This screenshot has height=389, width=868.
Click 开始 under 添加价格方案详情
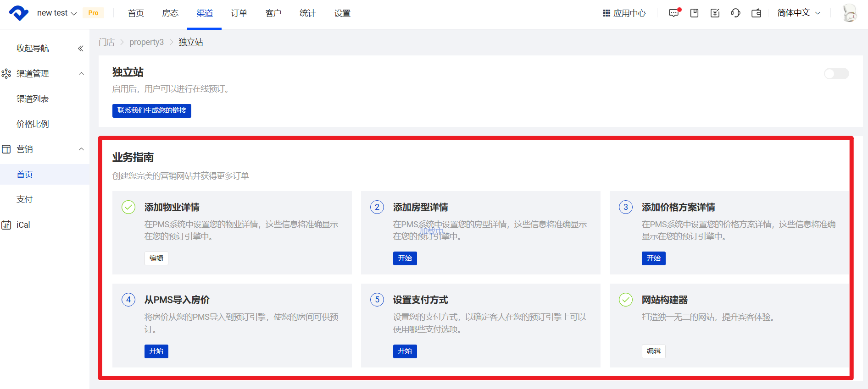tap(654, 258)
